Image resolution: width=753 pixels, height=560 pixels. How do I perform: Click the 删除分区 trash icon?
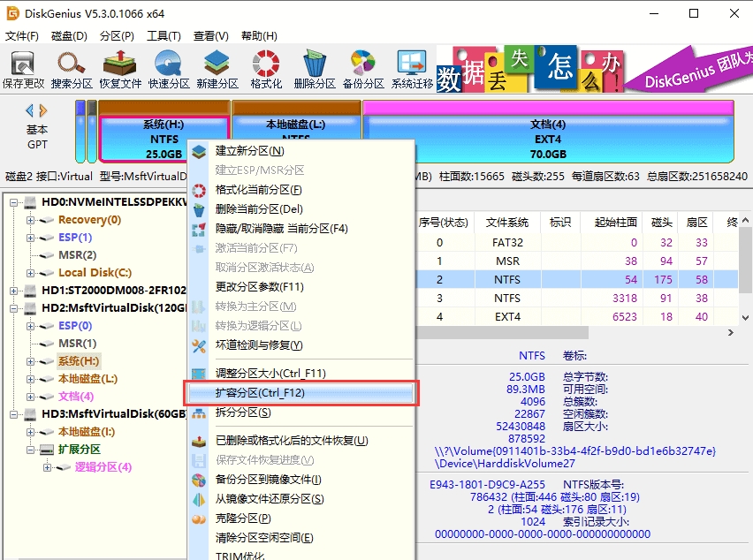315,69
